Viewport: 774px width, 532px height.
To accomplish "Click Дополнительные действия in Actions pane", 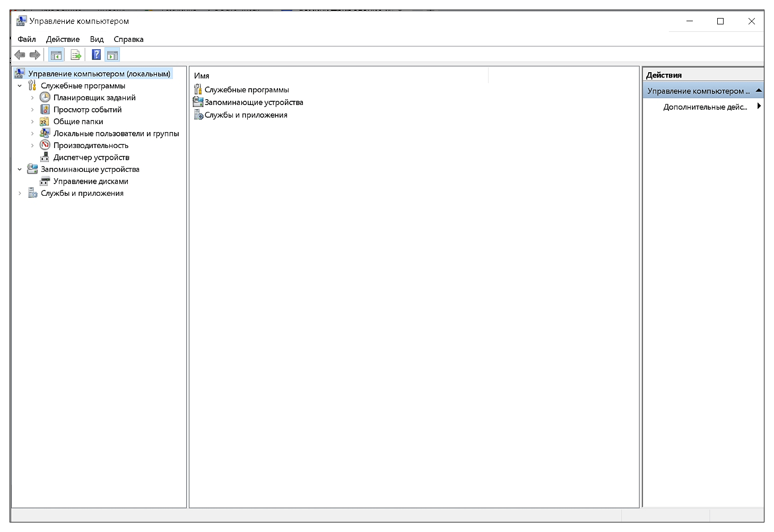I will tap(705, 107).
